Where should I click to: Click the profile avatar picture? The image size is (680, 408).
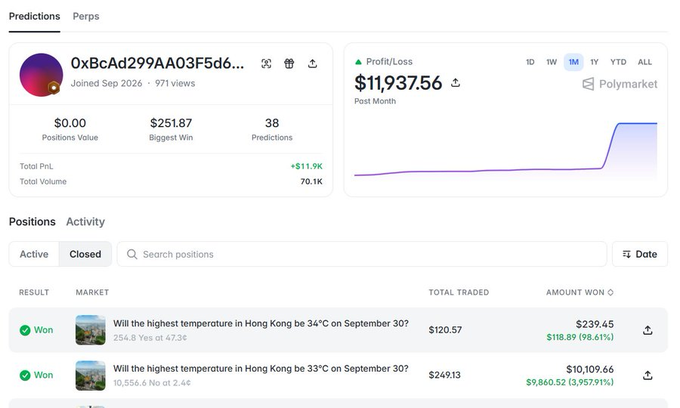click(41, 75)
